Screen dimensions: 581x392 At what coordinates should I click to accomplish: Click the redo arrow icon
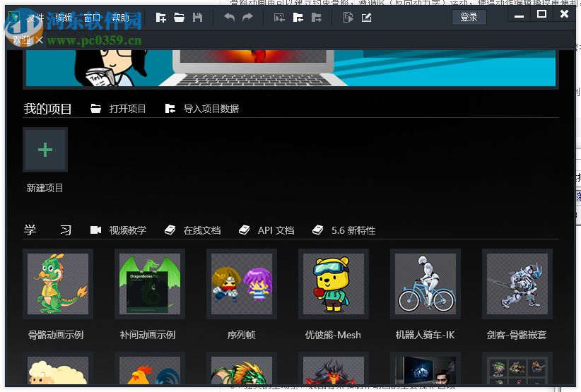coord(247,18)
